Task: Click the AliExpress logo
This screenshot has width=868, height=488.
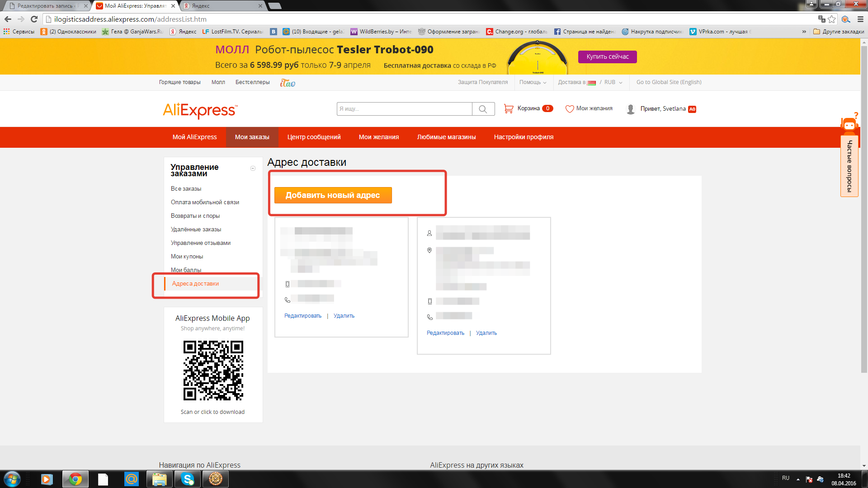Action: click(x=200, y=110)
